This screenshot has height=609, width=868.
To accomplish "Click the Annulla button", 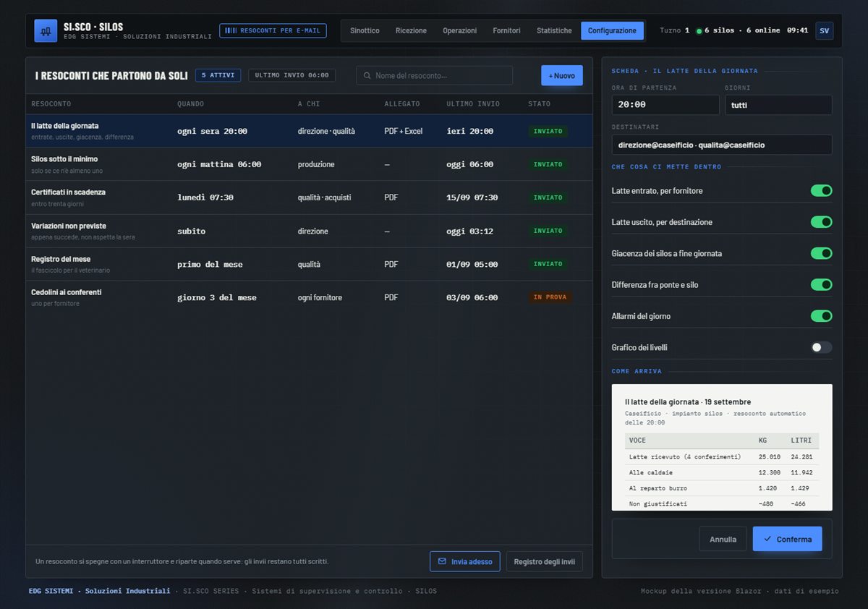I will (723, 539).
